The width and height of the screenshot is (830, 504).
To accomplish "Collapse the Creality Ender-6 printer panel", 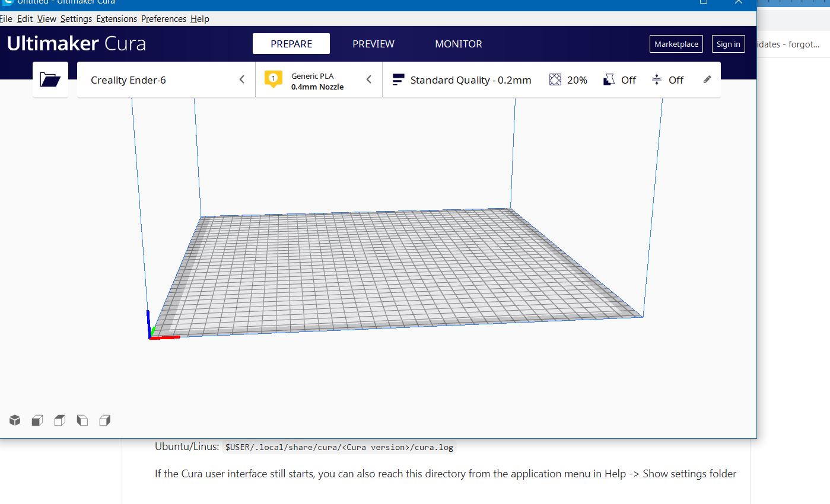I will [241, 79].
